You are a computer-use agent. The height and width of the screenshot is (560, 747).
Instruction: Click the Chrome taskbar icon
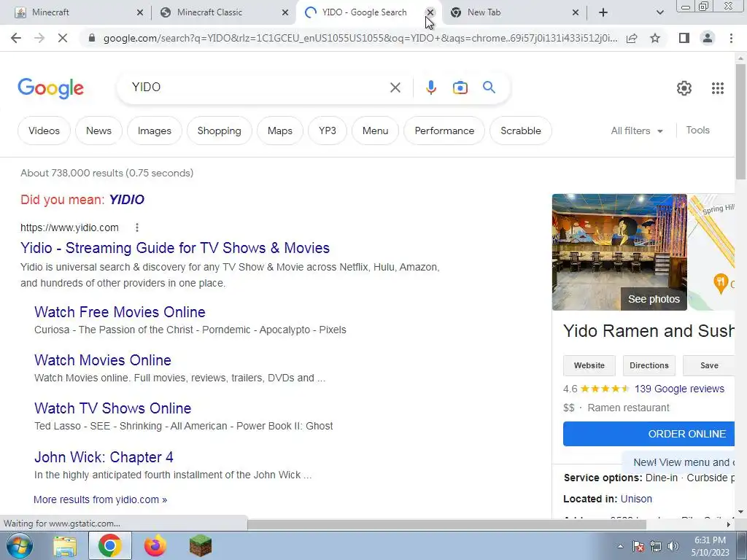109,545
